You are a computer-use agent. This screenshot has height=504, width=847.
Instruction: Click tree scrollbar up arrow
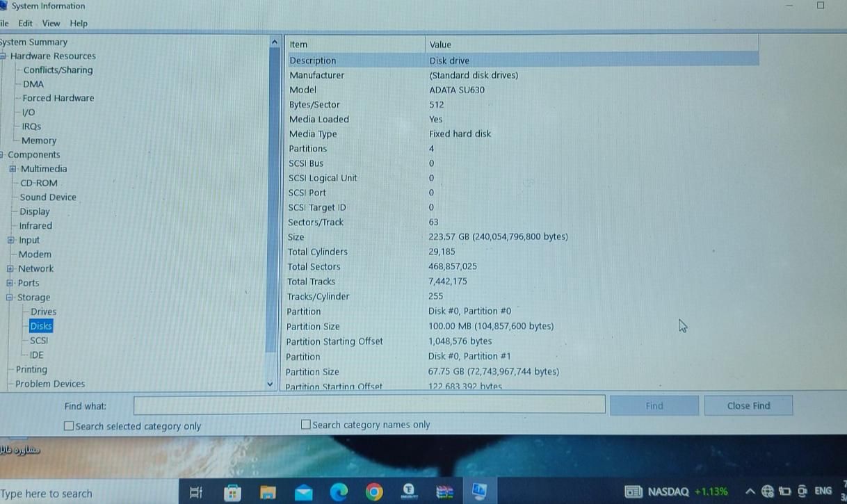click(x=273, y=42)
